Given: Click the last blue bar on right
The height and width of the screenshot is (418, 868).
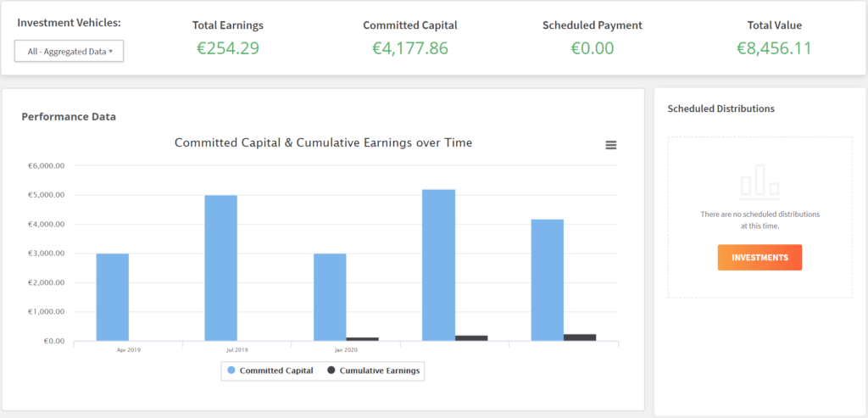Looking at the screenshot, I should [547, 280].
